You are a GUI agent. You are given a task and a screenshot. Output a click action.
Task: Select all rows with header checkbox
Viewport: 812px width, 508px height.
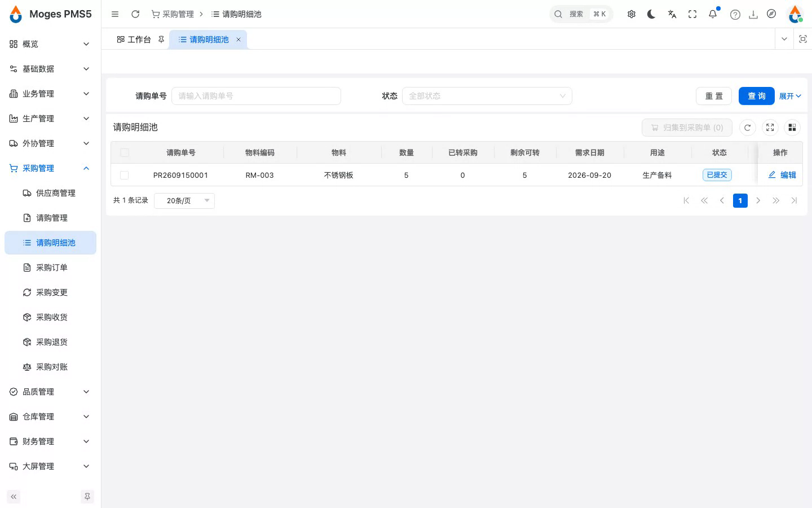[x=125, y=152]
